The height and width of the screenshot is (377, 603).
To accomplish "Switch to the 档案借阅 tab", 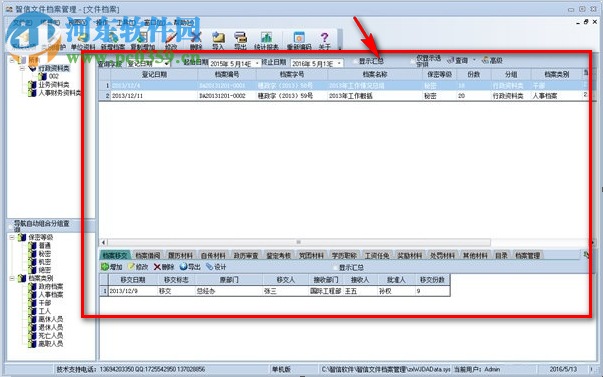I will [x=148, y=255].
